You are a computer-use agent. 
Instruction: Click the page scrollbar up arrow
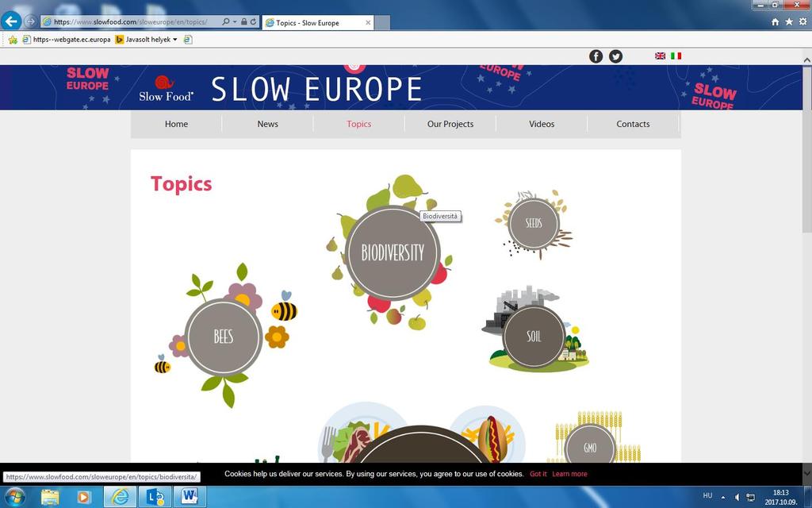tap(806, 60)
